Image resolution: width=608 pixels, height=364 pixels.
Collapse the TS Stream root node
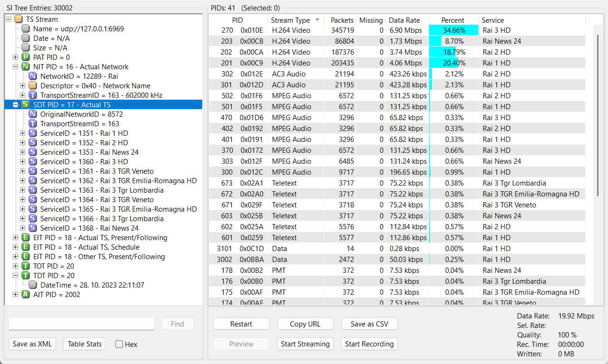pyautogui.click(x=9, y=19)
